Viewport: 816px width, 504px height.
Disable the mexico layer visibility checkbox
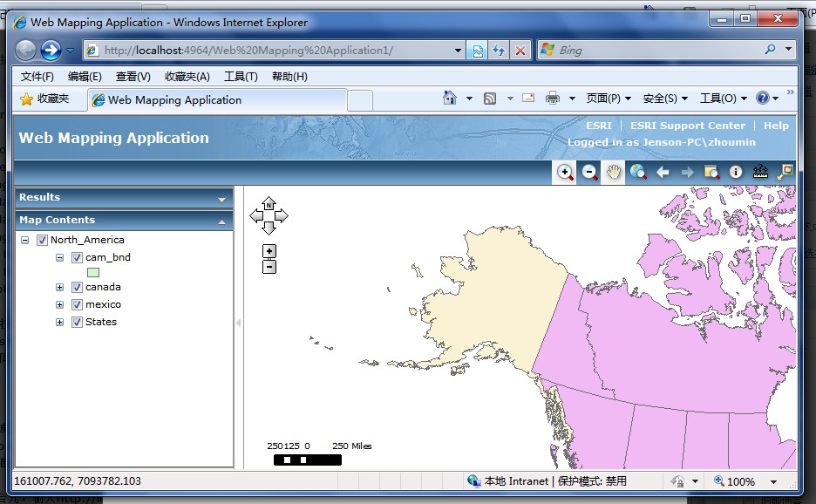pyautogui.click(x=77, y=304)
